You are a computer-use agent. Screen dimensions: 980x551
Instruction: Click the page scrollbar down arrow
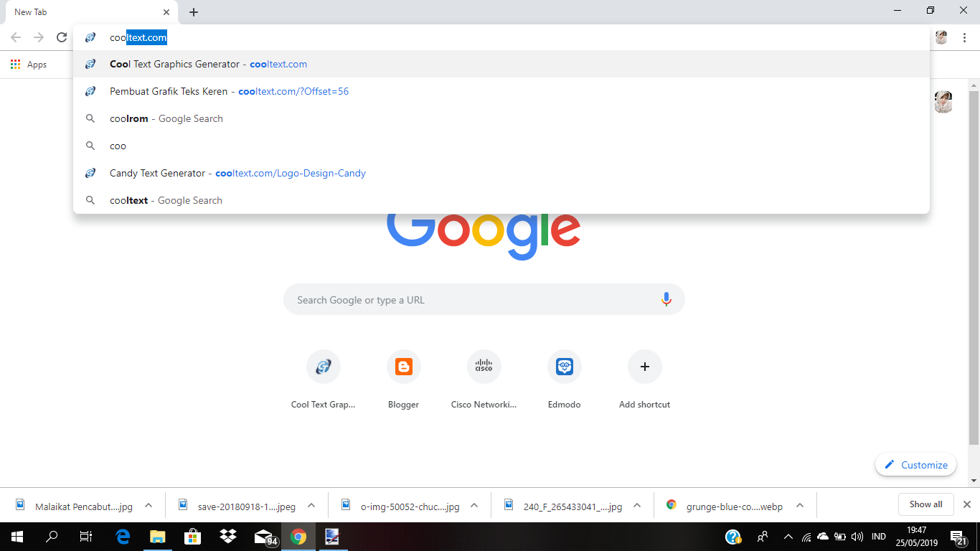[974, 481]
